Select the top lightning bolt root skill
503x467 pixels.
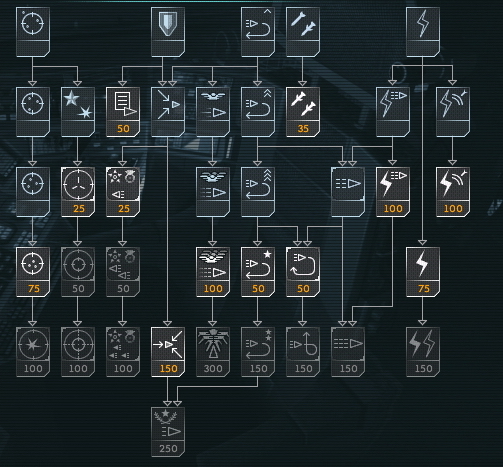423,32
